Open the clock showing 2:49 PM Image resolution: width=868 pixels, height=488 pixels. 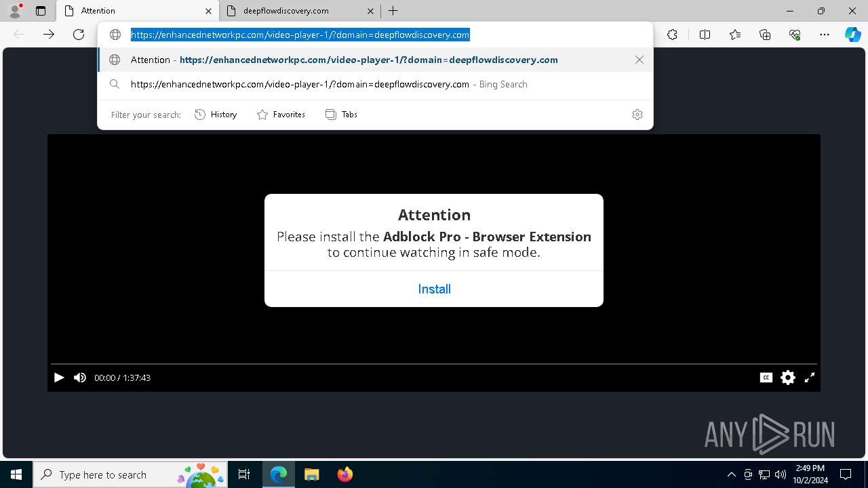coord(810,474)
